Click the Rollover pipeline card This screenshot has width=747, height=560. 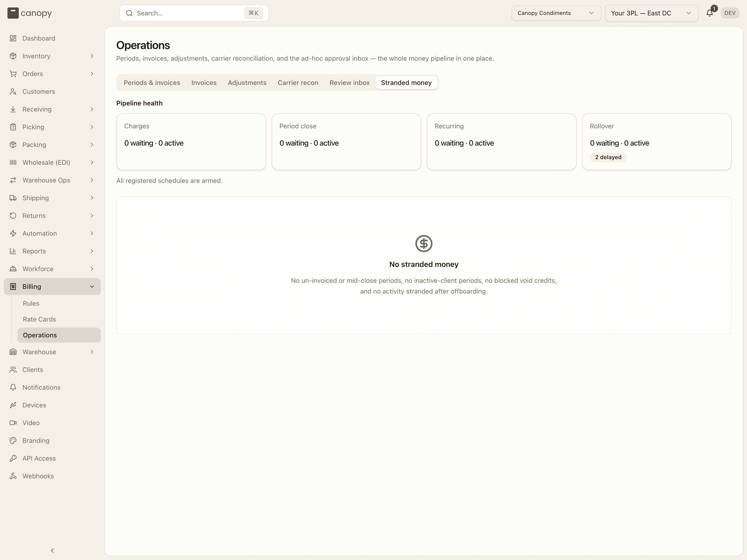coord(656,142)
